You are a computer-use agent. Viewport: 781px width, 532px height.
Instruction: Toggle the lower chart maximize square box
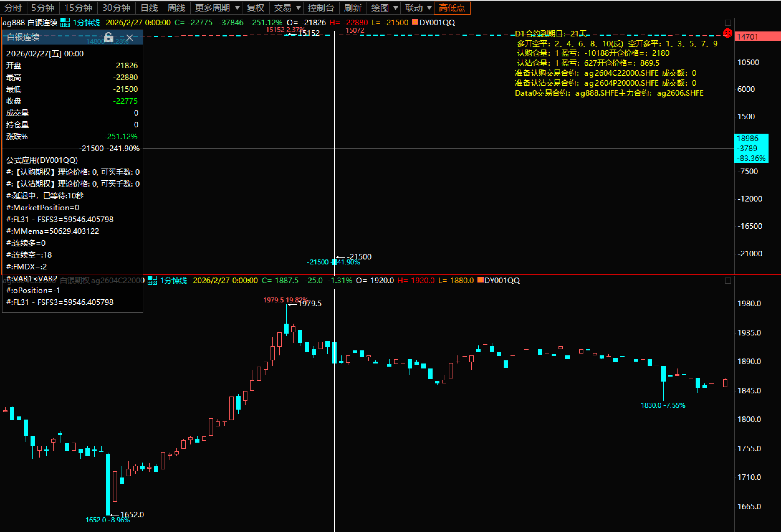coord(728,280)
